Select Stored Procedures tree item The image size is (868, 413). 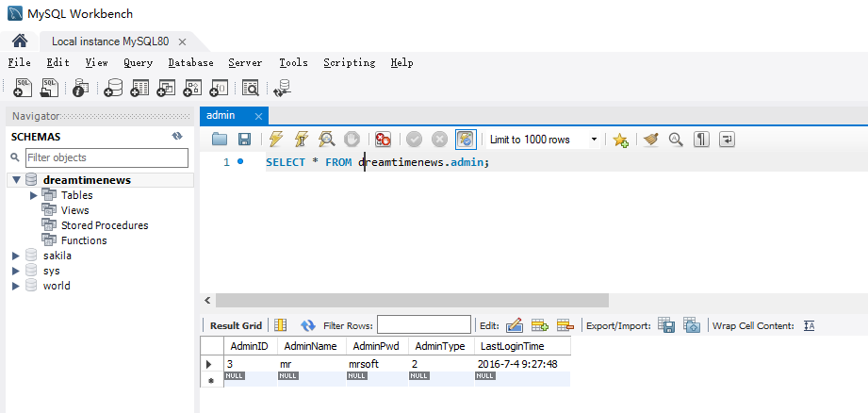[105, 225]
